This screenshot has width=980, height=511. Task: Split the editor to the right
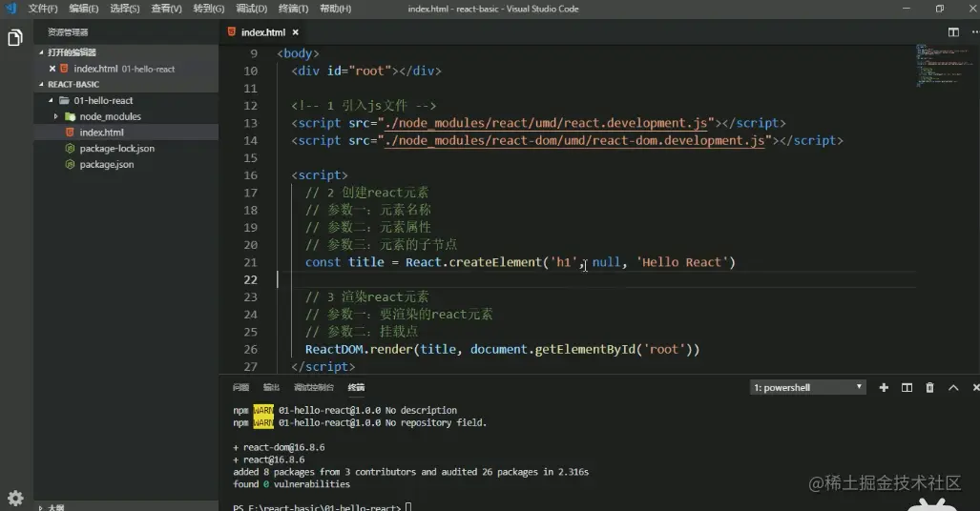(x=953, y=32)
